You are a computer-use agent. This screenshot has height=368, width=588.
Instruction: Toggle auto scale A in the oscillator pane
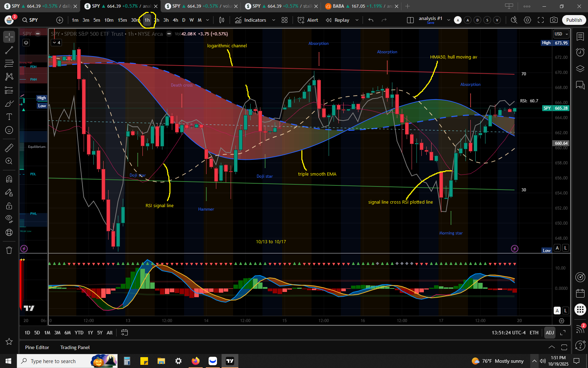pos(558,311)
